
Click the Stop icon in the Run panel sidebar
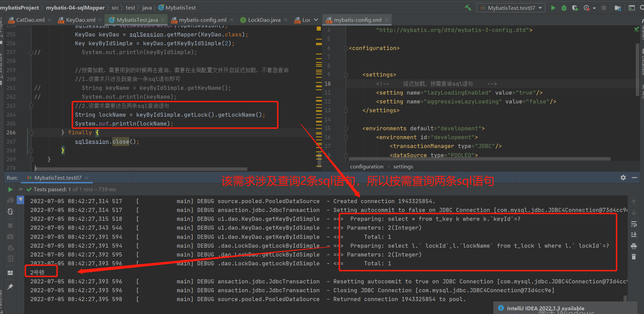tap(10, 226)
